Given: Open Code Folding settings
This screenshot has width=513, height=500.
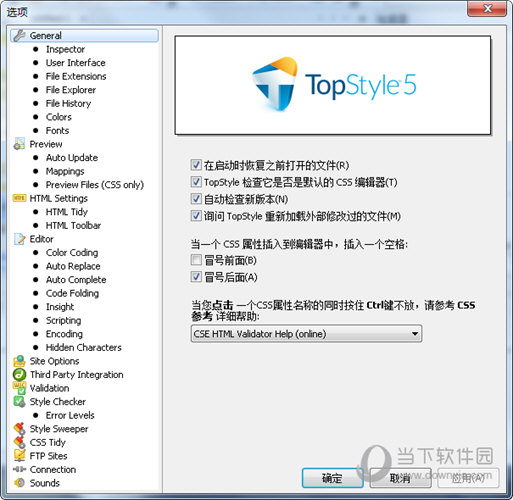Looking at the screenshot, I should [72, 293].
